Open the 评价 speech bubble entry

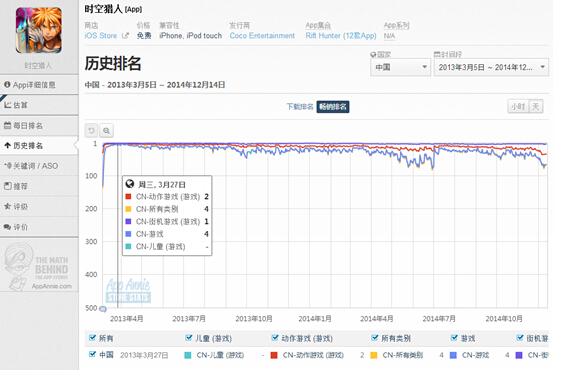(7, 227)
